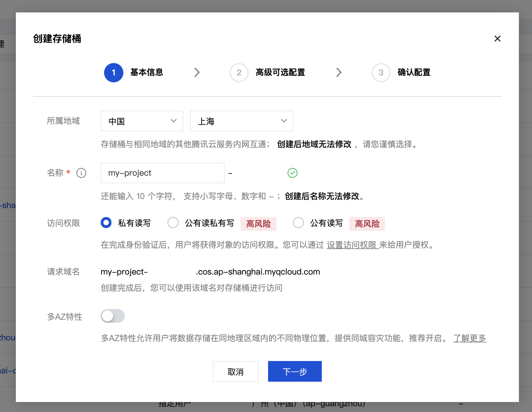Click the 下一步 button to proceed
The image size is (532, 412).
(x=295, y=371)
